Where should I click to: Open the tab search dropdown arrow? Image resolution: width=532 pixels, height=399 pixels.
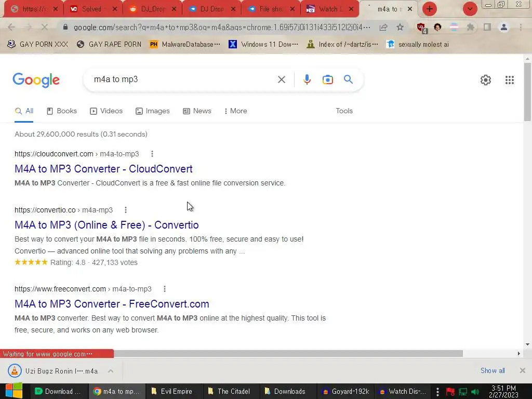(470, 9)
